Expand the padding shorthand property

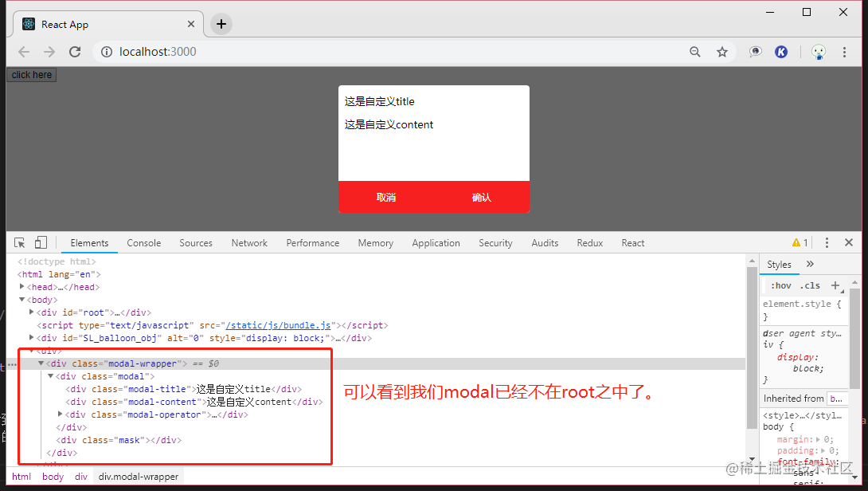coord(823,450)
